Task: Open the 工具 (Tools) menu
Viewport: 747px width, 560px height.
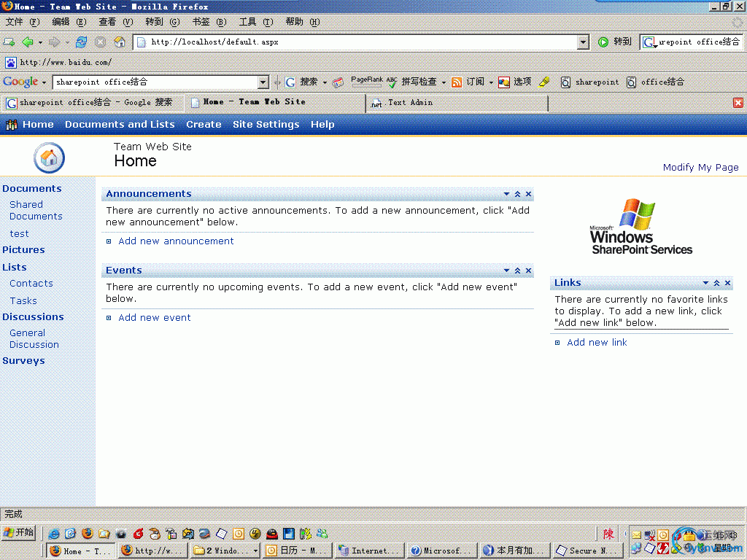Action: point(256,22)
